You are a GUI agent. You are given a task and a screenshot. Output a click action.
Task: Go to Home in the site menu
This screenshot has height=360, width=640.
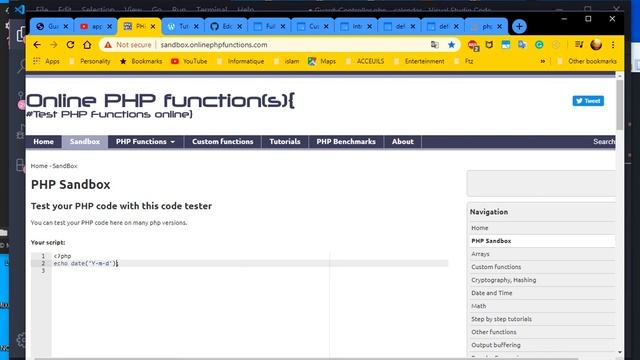pyautogui.click(x=43, y=142)
